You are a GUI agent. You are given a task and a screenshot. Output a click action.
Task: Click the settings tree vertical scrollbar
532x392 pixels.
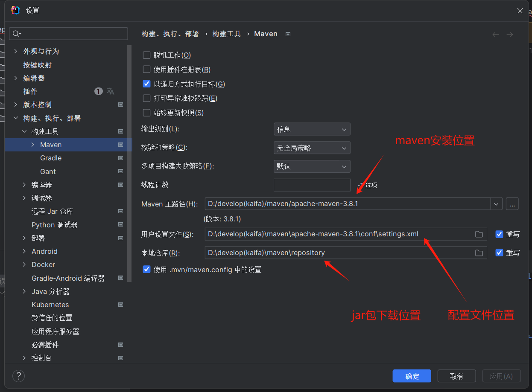pos(130,163)
